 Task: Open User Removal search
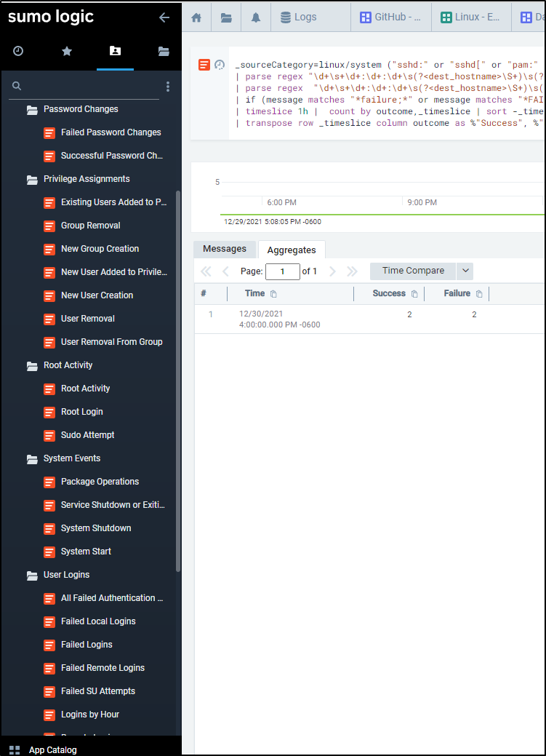click(x=88, y=318)
